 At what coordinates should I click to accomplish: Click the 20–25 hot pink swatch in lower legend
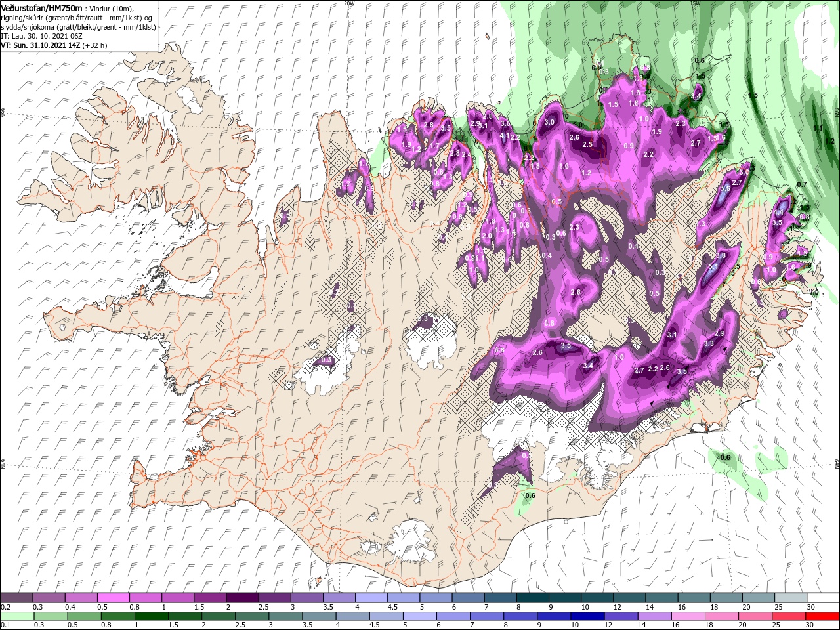755,616
